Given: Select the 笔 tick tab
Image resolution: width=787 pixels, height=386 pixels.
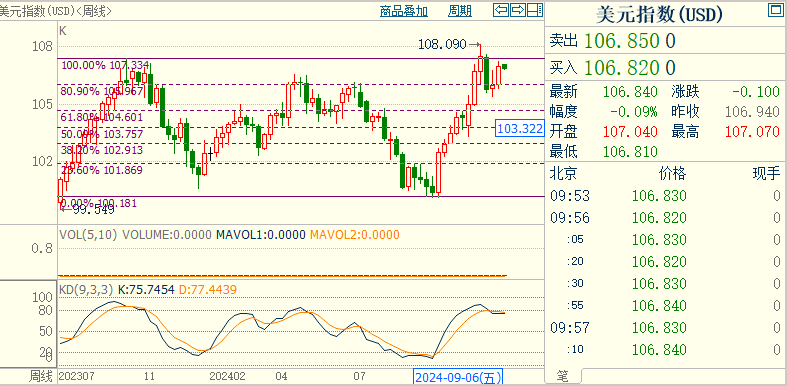Looking at the screenshot, I should click(563, 376).
